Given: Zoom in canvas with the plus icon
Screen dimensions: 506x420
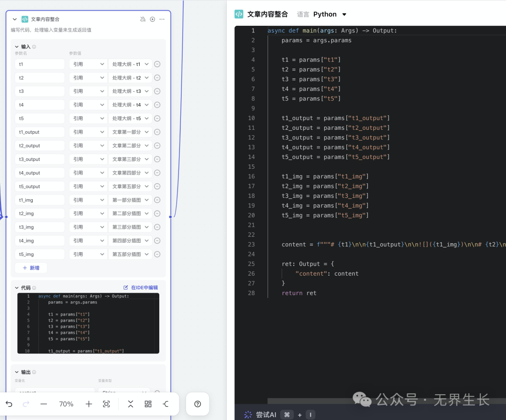Looking at the screenshot, I should 89,404.
